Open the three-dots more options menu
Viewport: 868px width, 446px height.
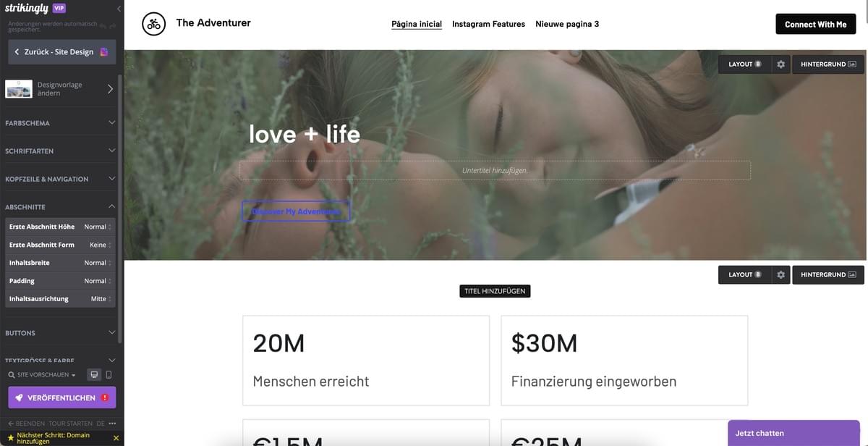(x=112, y=424)
